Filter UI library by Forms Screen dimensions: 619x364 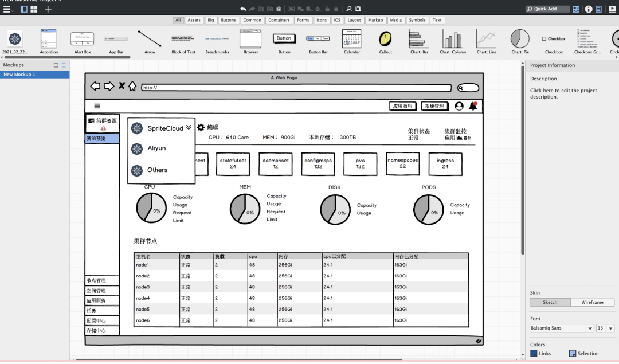(303, 20)
